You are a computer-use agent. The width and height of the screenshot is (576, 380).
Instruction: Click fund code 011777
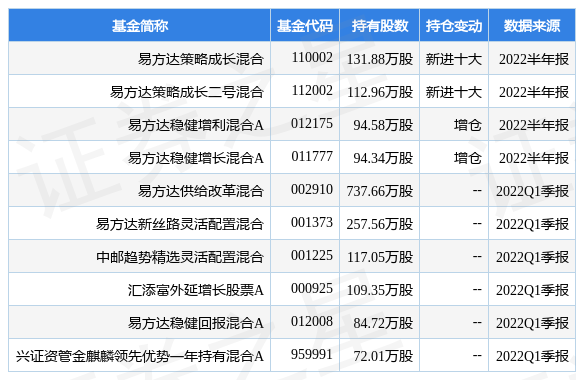tap(312, 157)
